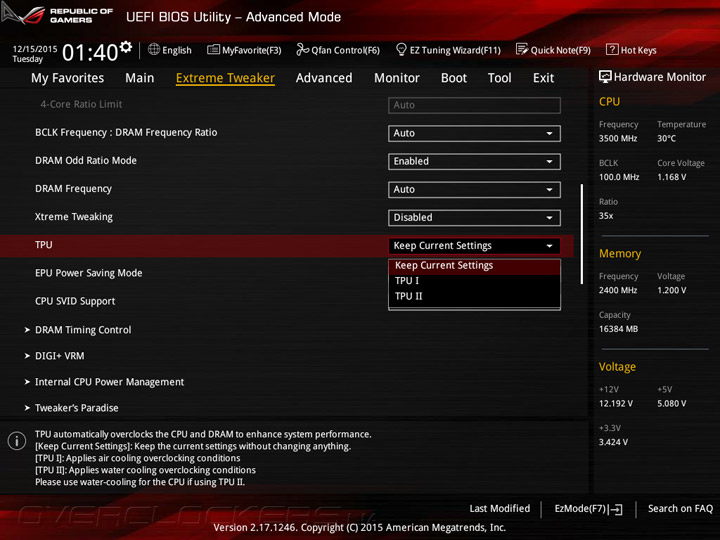The width and height of the screenshot is (720, 540).
Task: Open the Advanced tab
Action: [324, 78]
